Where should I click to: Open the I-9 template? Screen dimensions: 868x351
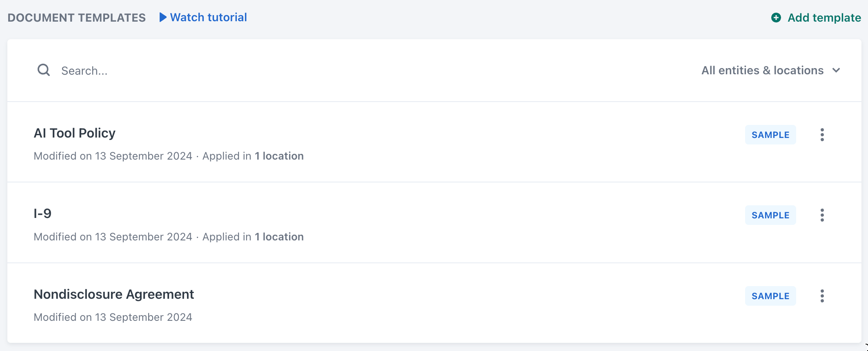coord(42,213)
